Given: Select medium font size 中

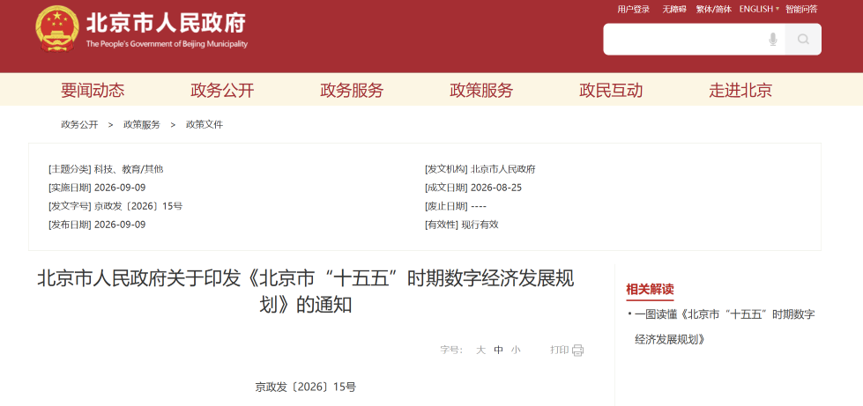Looking at the screenshot, I should 498,350.
